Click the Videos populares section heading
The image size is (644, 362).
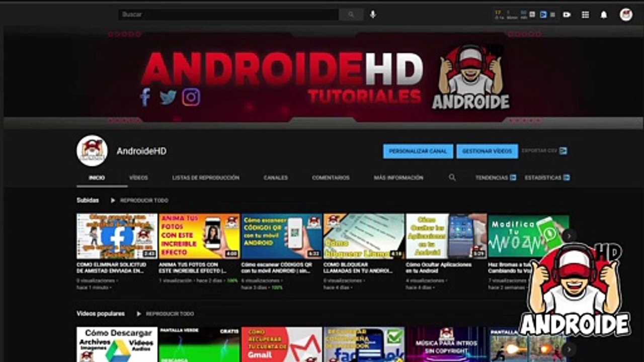click(101, 314)
